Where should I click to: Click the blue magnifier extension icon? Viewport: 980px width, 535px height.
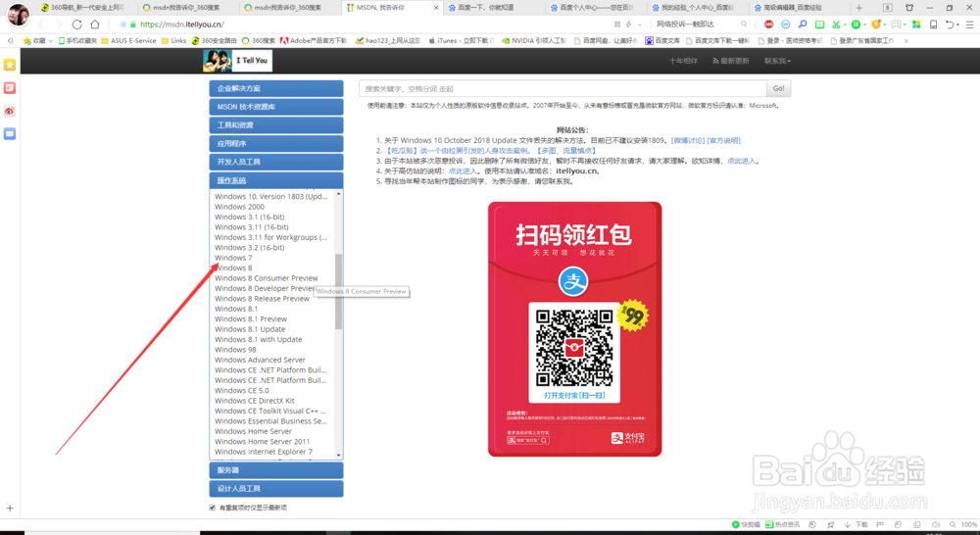coord(803,24)
